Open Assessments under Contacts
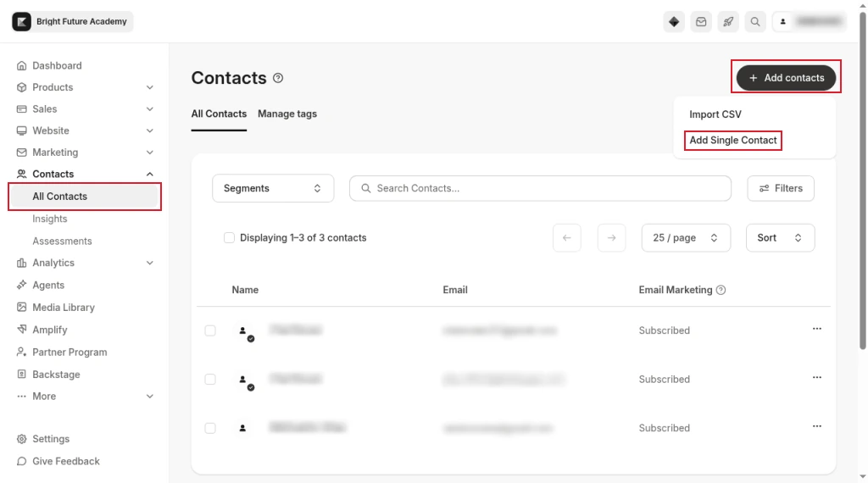The height and width of the screenshot is (483, 868). [62, 241]
